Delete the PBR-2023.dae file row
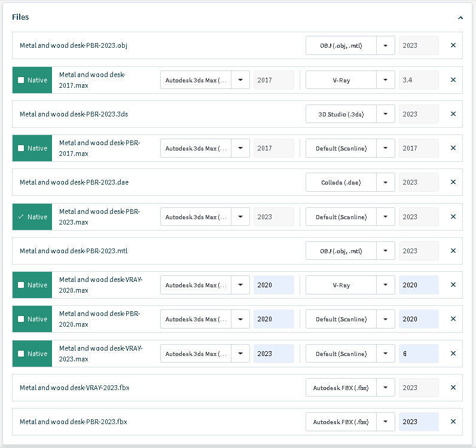476x448 pixels. point(453,182)
